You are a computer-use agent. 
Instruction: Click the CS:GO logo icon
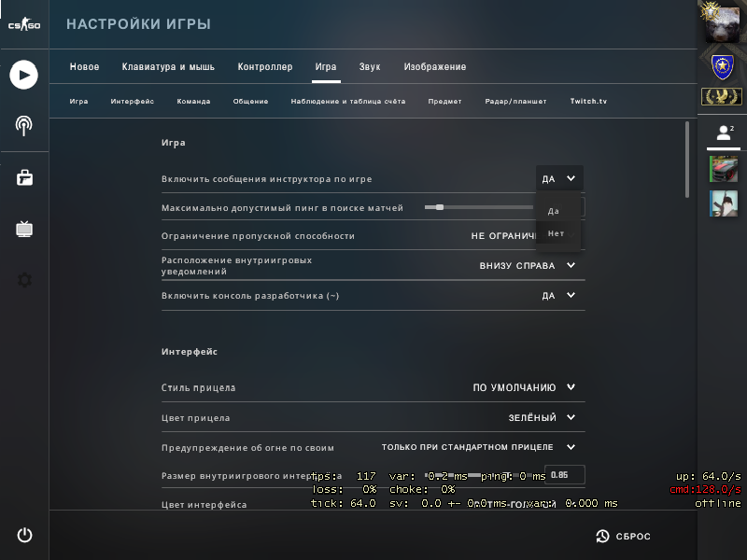24,24
